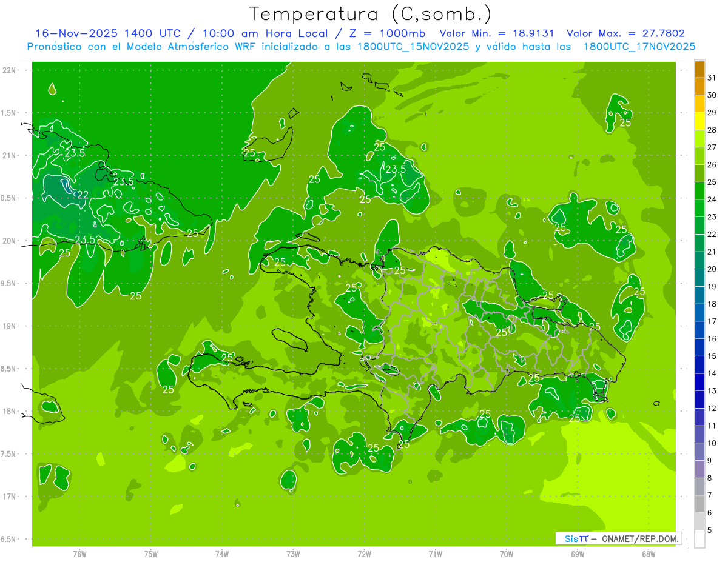Image resolution: width=728 pixels, height=562 pixels.
Task: Click the "74W" longitude axis label
Action: 222,554
